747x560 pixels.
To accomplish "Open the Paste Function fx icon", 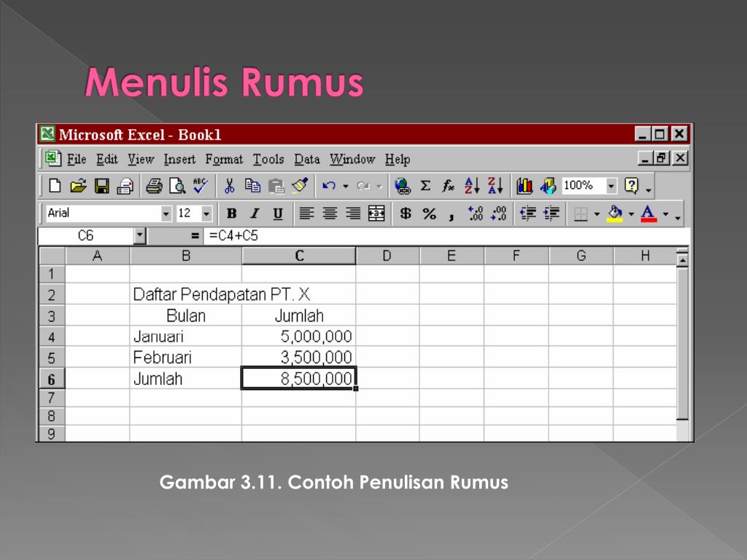I will tap(449, 186).
